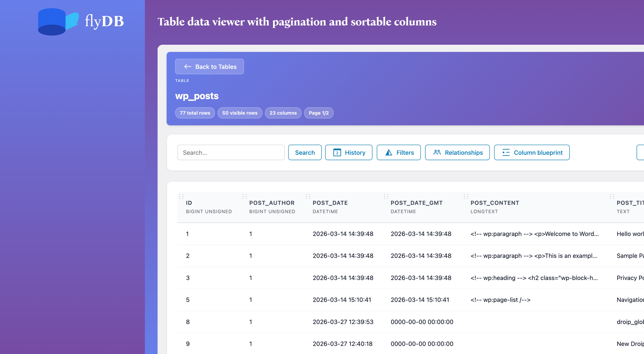Toggle sorting on the ID column

click(189, 203)
